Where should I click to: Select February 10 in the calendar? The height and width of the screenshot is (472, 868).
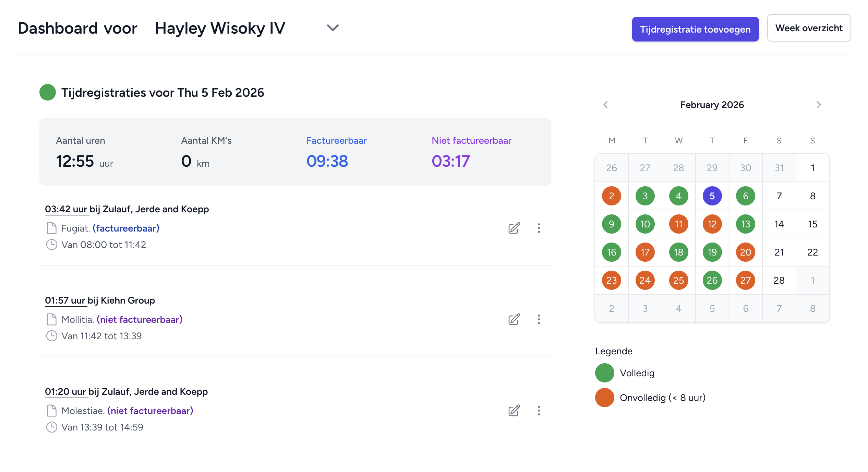pos(645,224)
